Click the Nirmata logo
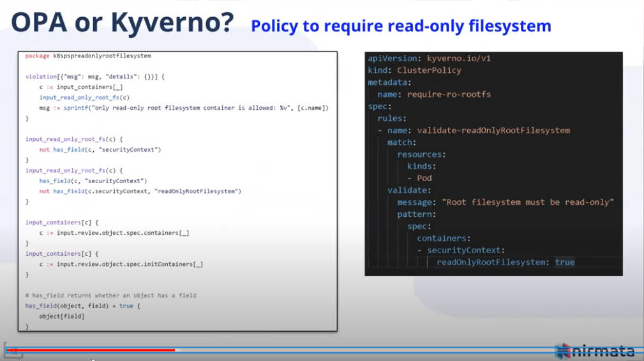Viewport: 644px width, 361px height. click(595, 351)
